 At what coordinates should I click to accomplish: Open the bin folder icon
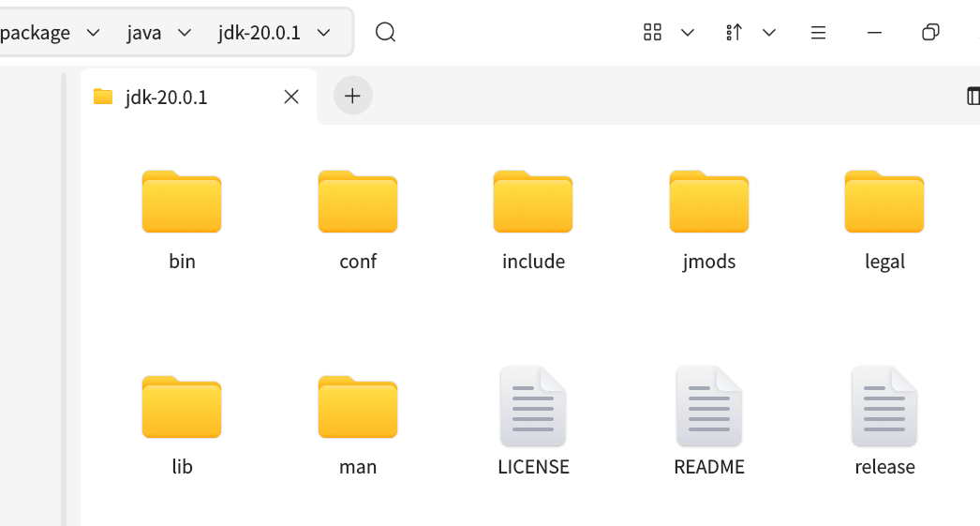[x=182, y=202]
